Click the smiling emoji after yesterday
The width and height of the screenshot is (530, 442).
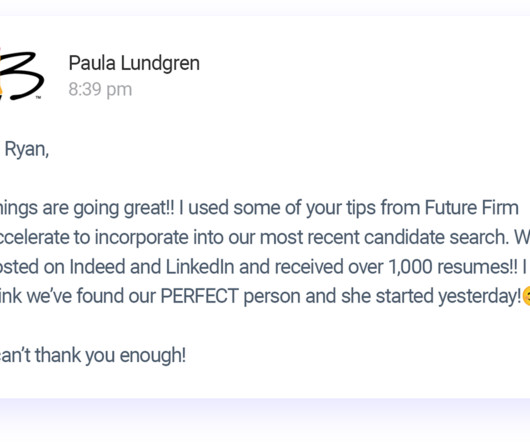pyautogui.click(x=526, y=296)
